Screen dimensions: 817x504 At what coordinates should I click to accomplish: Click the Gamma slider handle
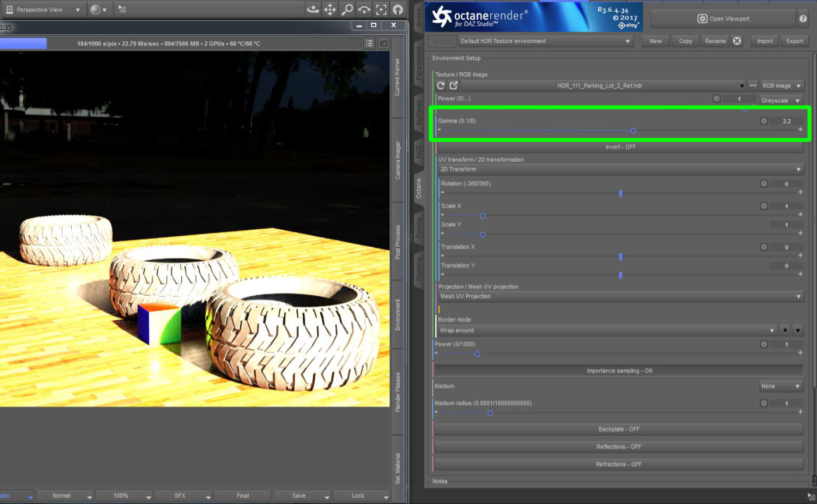click(x=633, y=131)
